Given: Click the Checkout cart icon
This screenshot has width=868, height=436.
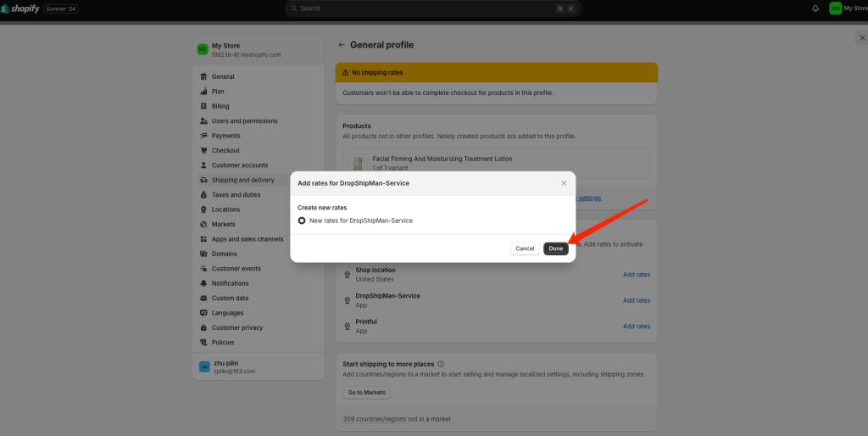Looking at the screenshot, I should coord(203,151).
